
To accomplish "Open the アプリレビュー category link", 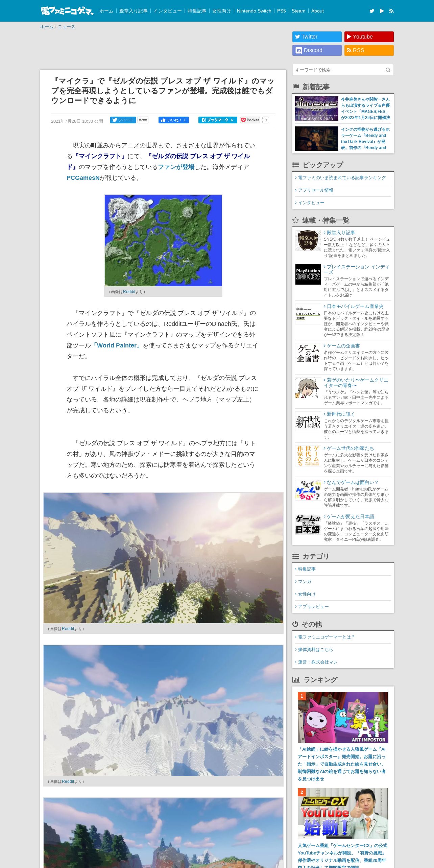I will [x=313, y=607].
